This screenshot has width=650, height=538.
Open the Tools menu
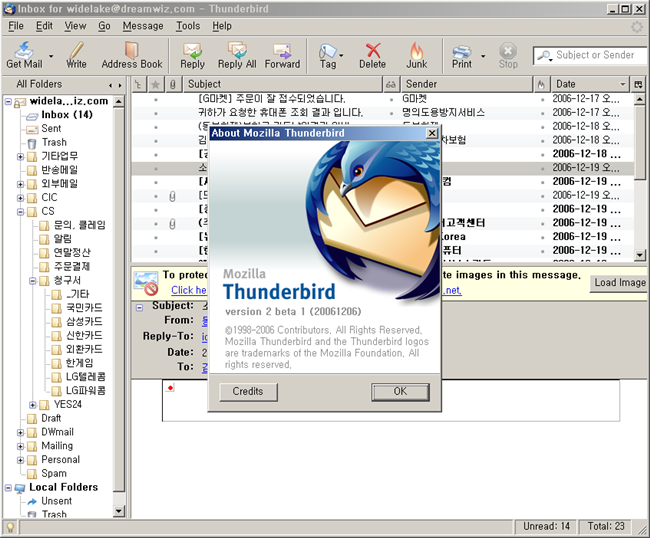click(188, 26)
